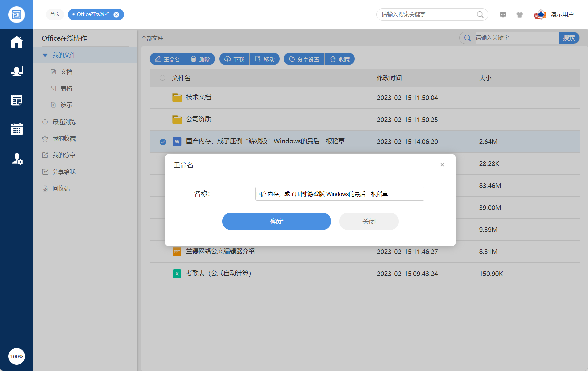The image size is (588, 371).
Task: Click the message bubble icon in header
Action: click(x=503, y=15)
